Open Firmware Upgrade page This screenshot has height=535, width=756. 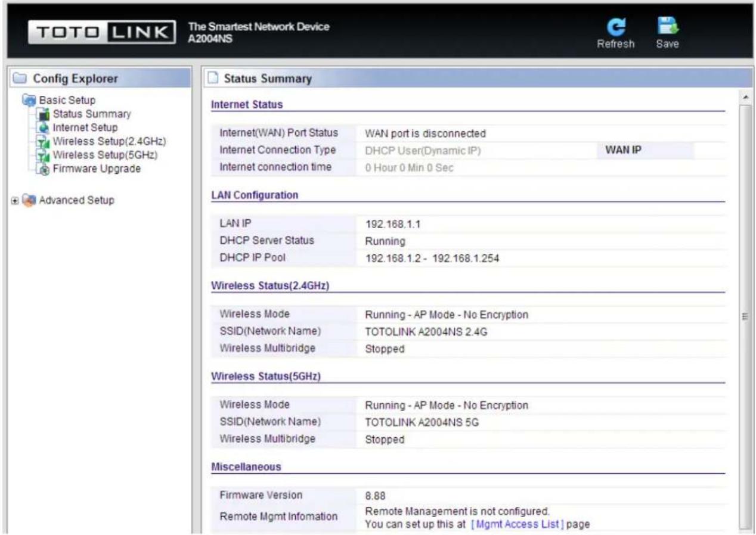pyautogui.click(x=97, y=169)
